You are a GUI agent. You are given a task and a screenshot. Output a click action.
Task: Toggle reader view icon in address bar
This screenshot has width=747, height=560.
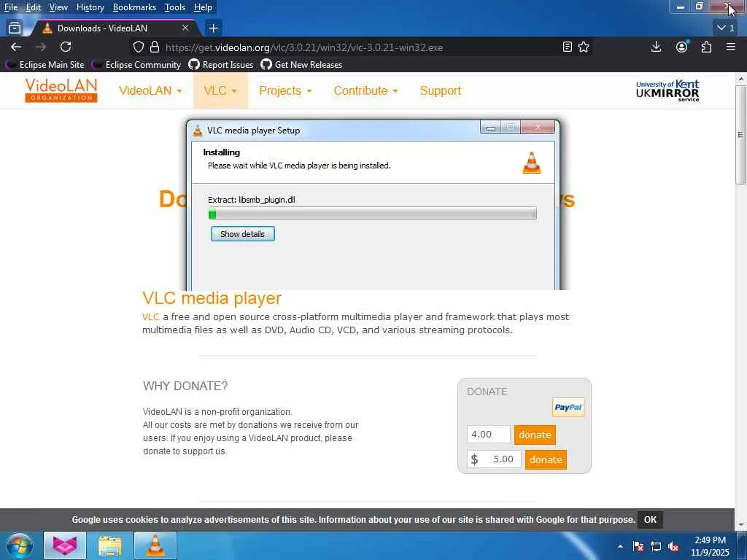(567, 47)
